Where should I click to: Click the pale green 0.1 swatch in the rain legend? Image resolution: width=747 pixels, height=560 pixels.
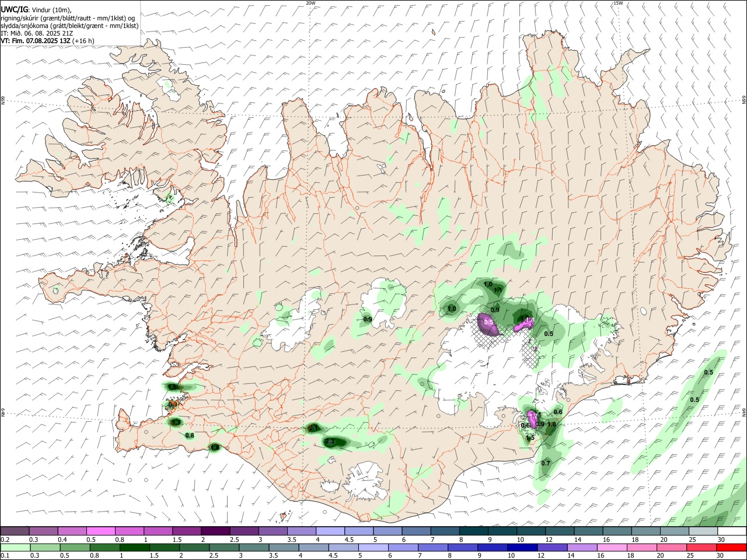[15, 548]
